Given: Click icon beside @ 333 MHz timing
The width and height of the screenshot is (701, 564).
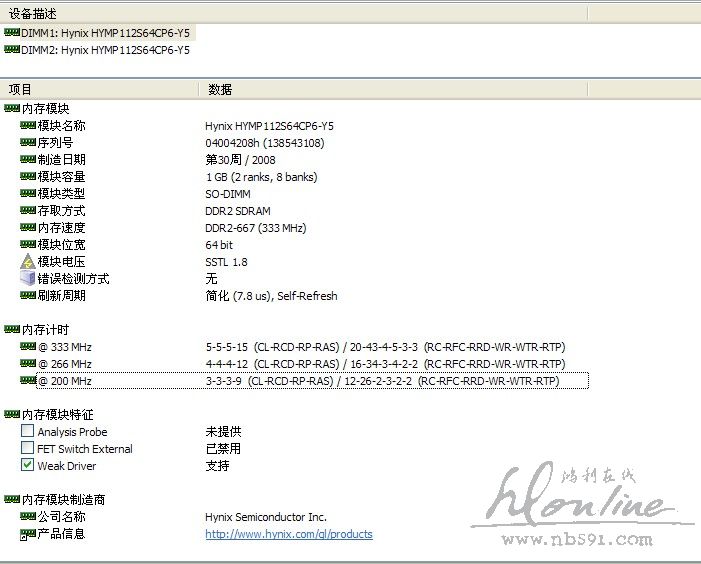Looking at the screenshot, I should (x=28, y=346).
